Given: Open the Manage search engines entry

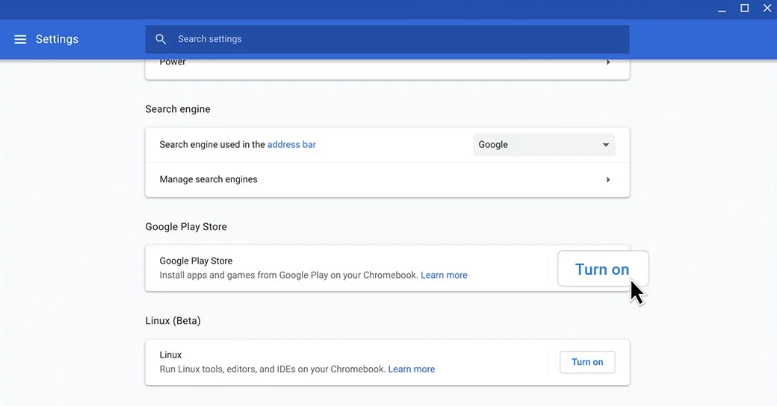Looking at the screenshot, I should click(x=208, y=180).
